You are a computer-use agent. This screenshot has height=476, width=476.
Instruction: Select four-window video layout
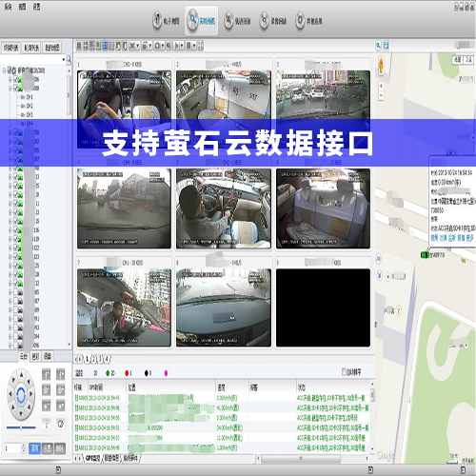point(86,46)
